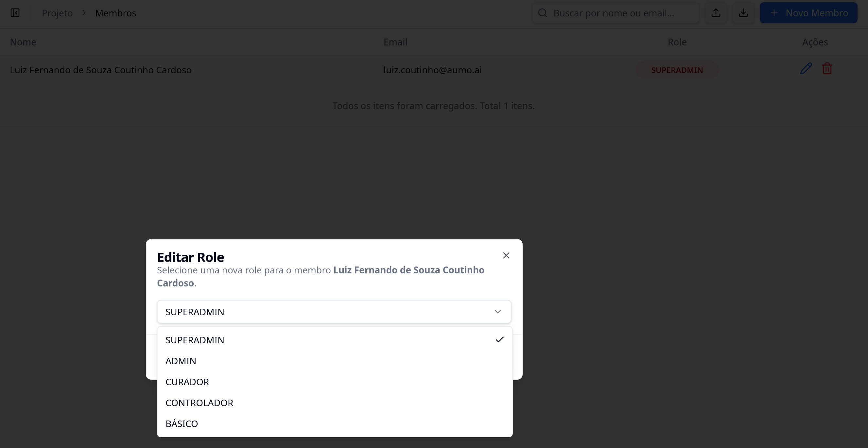Image resolution: width=868 pixels, height=448 pixels.
Task: Select the CURADOR role option
Action: (x=187, y=382)
